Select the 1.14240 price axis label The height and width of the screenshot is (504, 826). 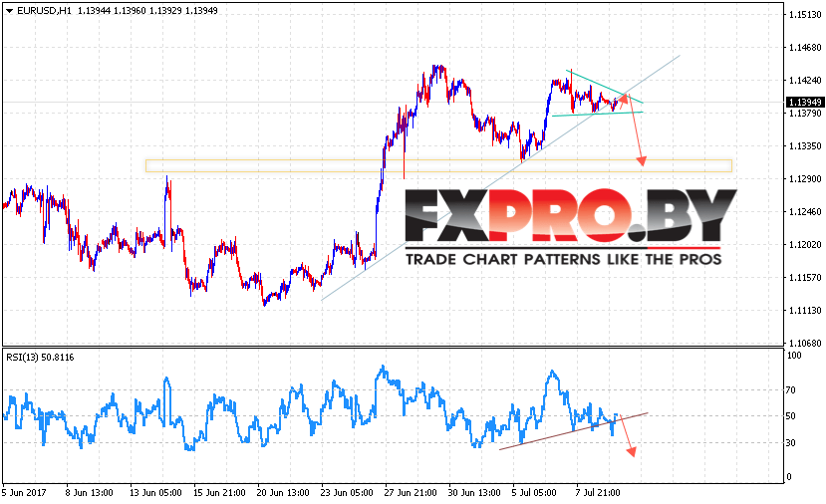(805, 81)
